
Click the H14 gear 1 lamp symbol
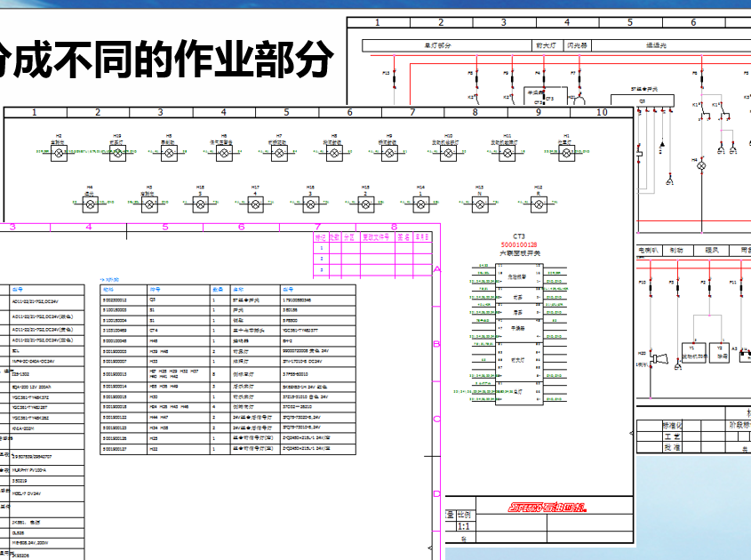[421, 204]
